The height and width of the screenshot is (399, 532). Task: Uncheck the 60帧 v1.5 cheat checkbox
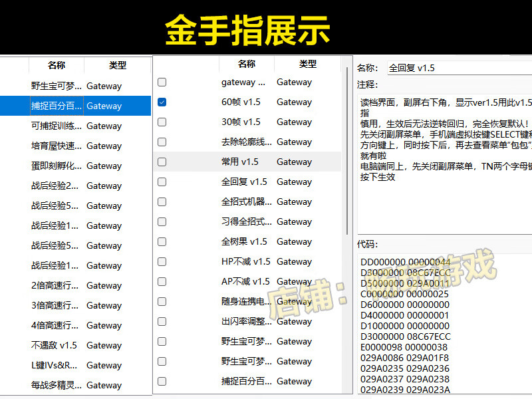point(162,102)
